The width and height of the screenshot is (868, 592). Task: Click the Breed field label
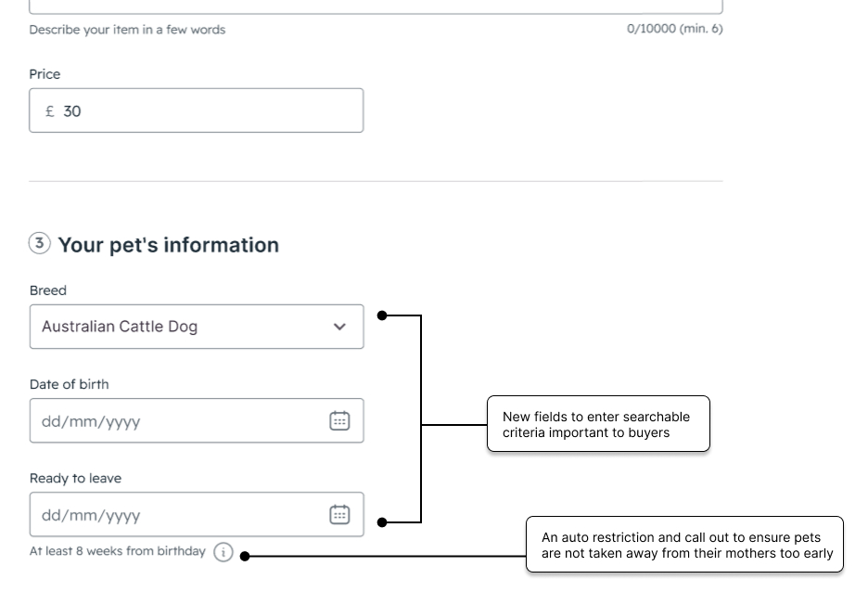(48, 290)
